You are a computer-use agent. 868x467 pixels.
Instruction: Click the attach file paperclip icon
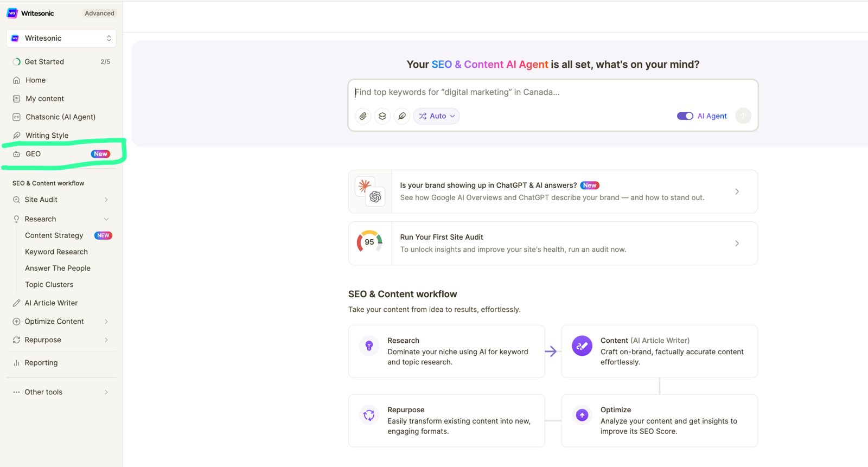363,116
